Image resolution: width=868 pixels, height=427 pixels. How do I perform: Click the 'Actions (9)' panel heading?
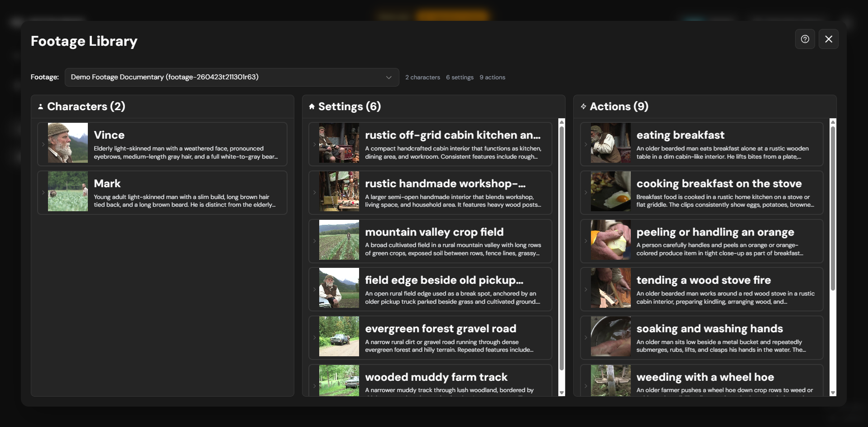pyautogui.click(x=619, y=107)
